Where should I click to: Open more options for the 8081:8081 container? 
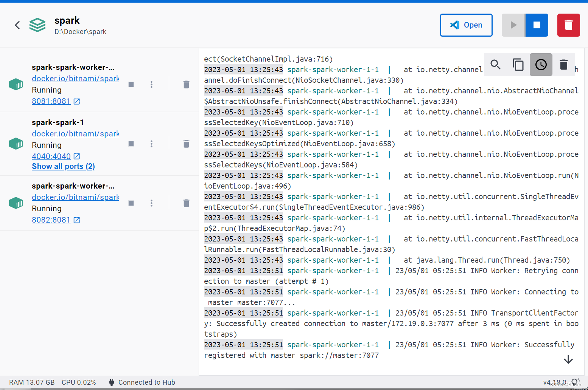tap(151, 84)
